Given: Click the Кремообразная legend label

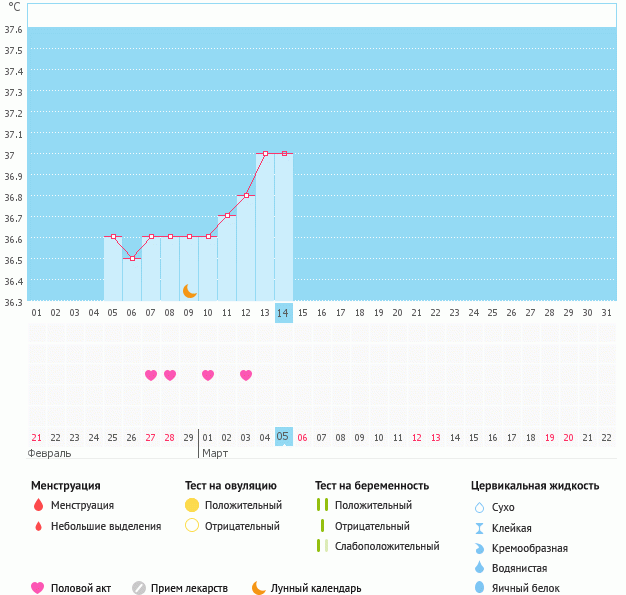Looking at the screenshot, I should (x=536, y=548).
